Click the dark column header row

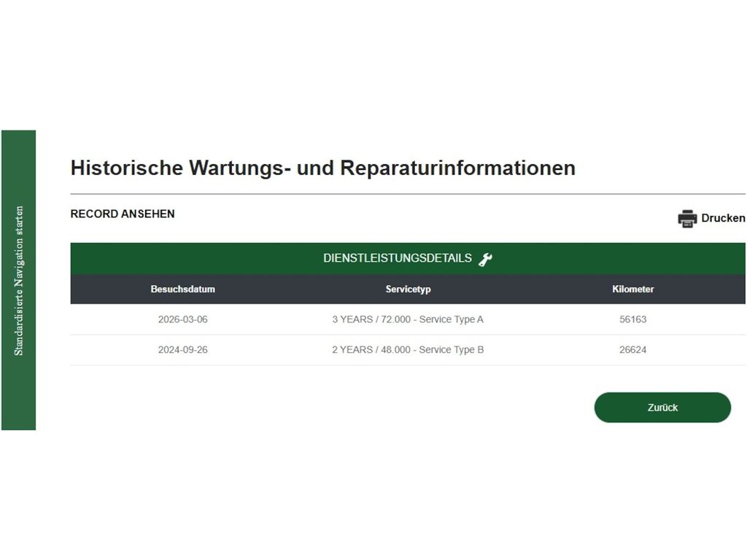[x=408, y=289]
